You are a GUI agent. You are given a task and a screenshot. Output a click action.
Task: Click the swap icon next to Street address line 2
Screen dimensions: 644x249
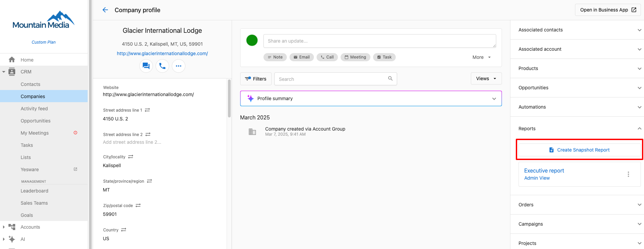coord(148,134)
